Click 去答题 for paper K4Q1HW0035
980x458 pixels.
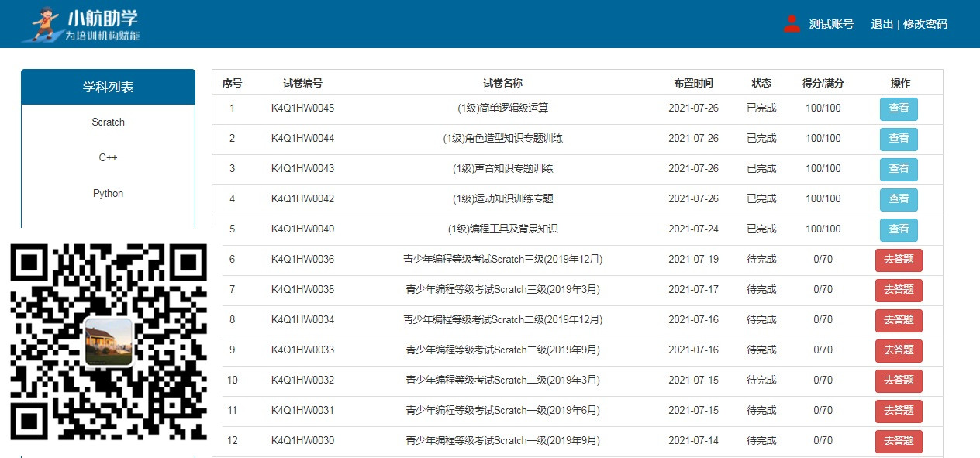pyautogui.click(x=899, y=290)
